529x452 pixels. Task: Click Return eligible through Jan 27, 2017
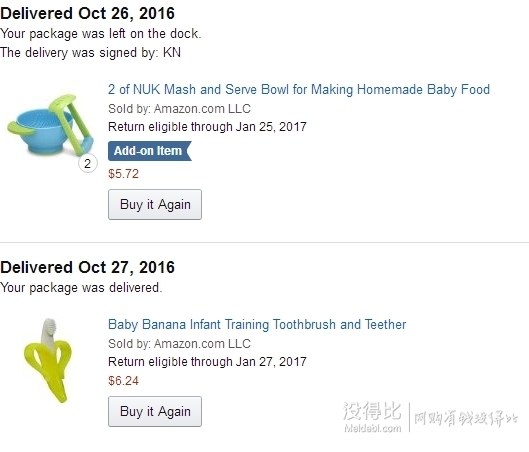(207, 362)
